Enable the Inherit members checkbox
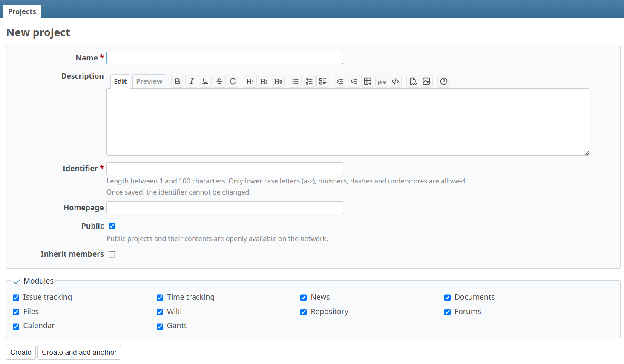 pos(112,254)
